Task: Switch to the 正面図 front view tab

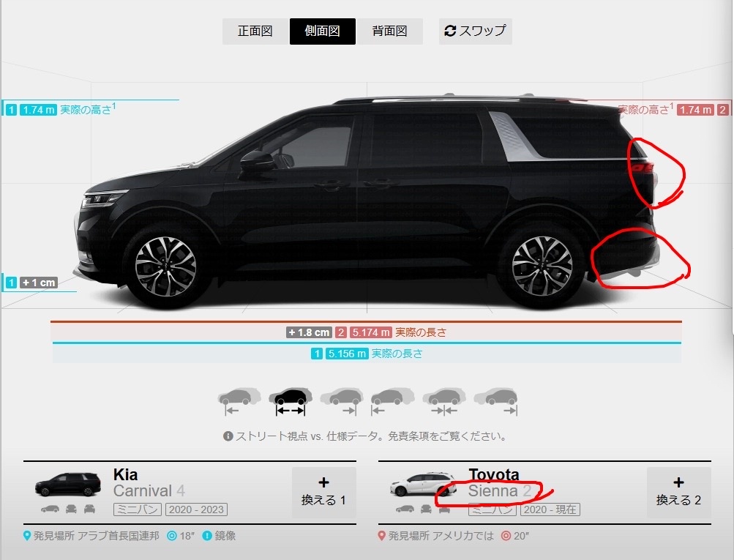Action: (255, 31)
